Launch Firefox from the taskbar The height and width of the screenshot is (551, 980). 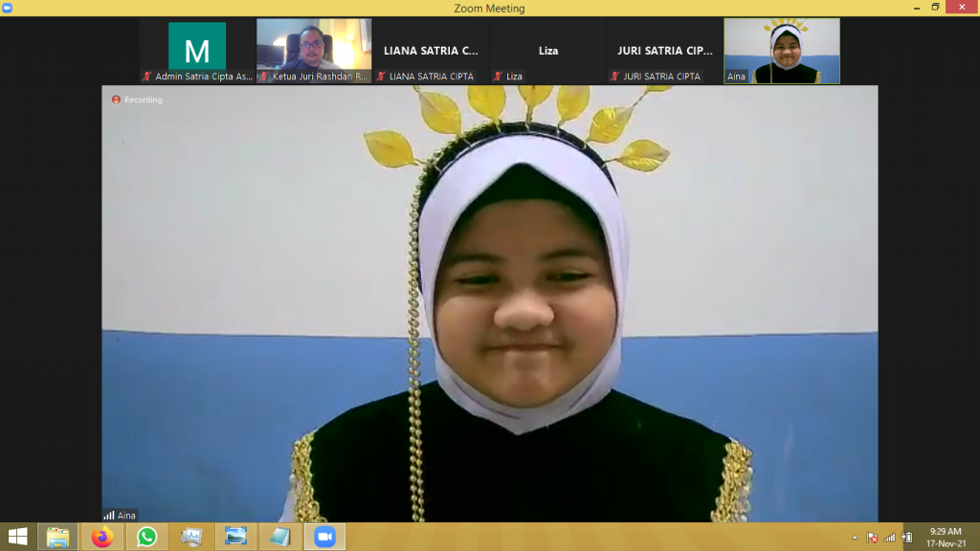coord(101,537)
